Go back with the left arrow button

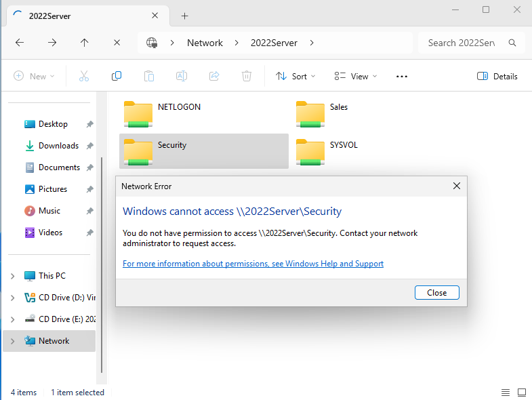20,43
